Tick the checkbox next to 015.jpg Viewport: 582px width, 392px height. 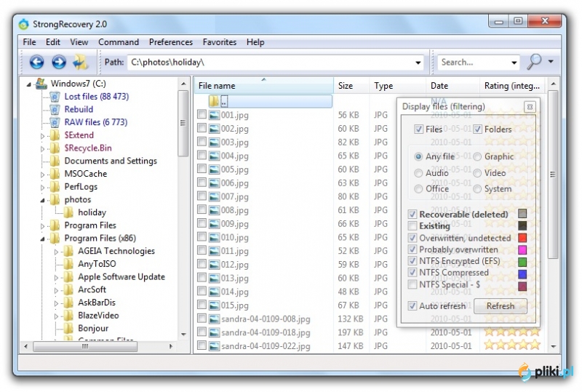(202, 305)
